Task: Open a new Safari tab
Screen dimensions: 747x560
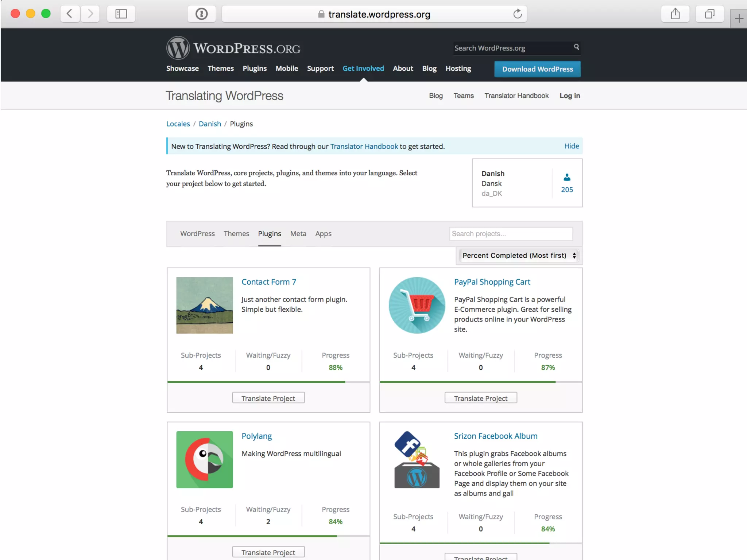Action: click(x=739, y=19)
